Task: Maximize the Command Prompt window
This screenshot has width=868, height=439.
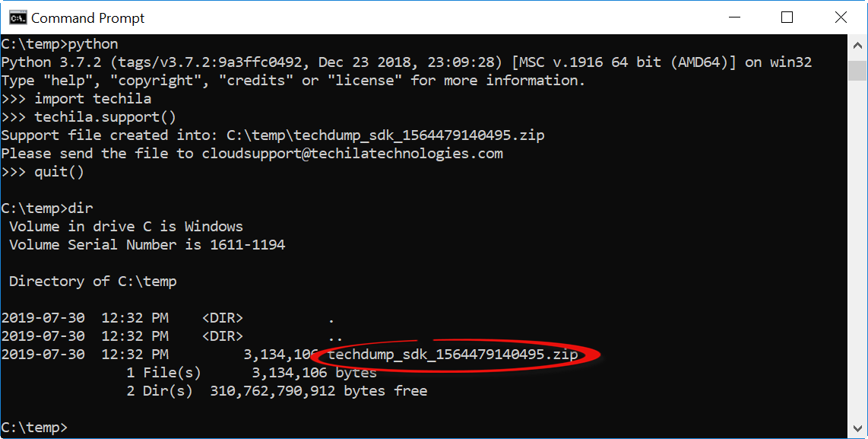Action: pyautogui.click(x=787, y=17)
